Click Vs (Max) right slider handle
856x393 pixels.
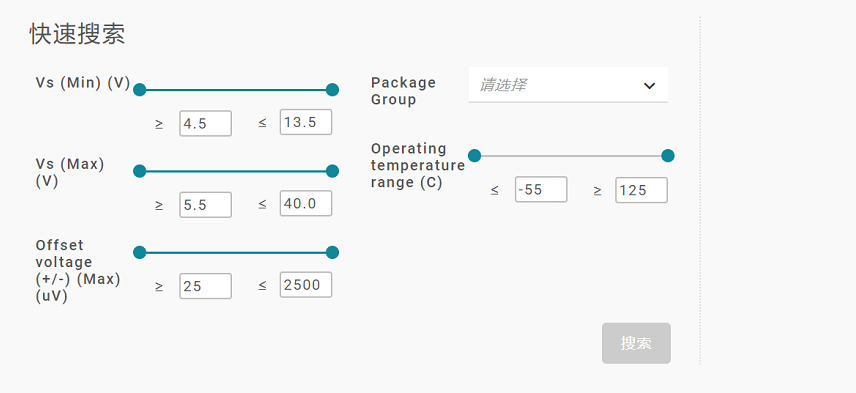(332, 171)
